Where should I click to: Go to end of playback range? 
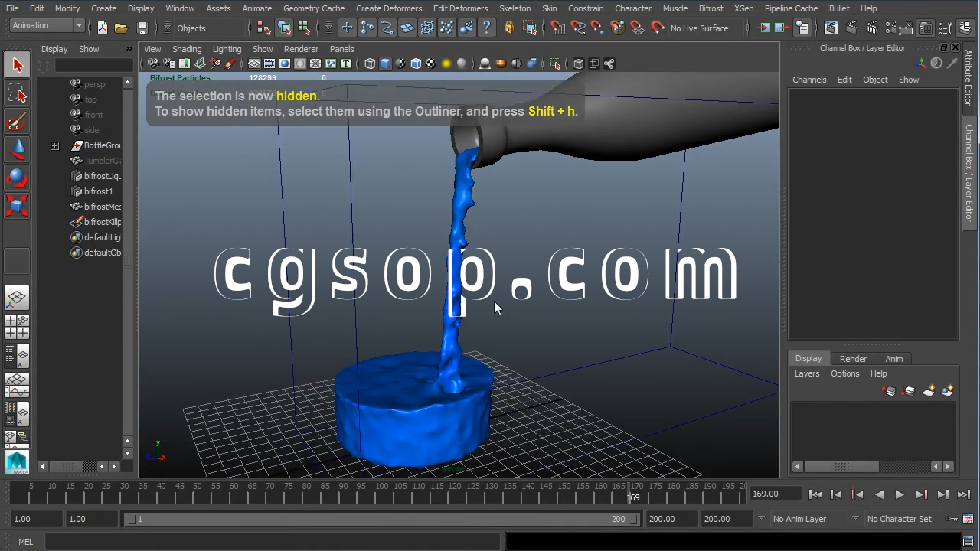coord(964,495)
